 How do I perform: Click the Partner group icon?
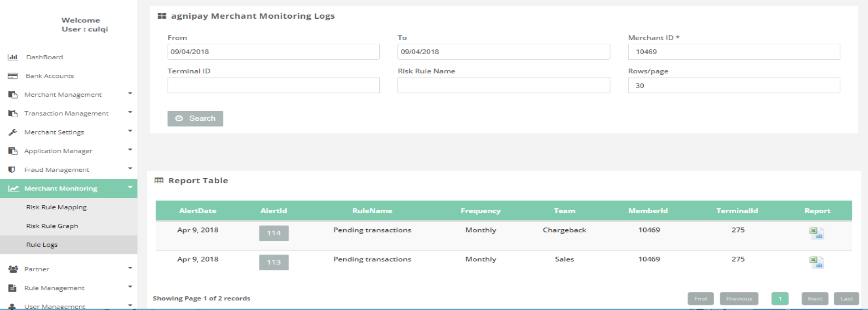coord(13,269)
